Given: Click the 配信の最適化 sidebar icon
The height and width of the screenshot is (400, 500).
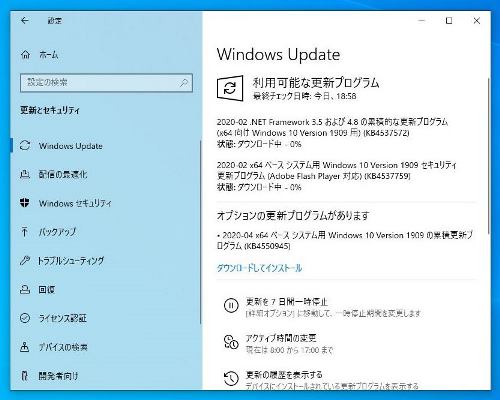Looking at the screenshot, I should 25,174.
